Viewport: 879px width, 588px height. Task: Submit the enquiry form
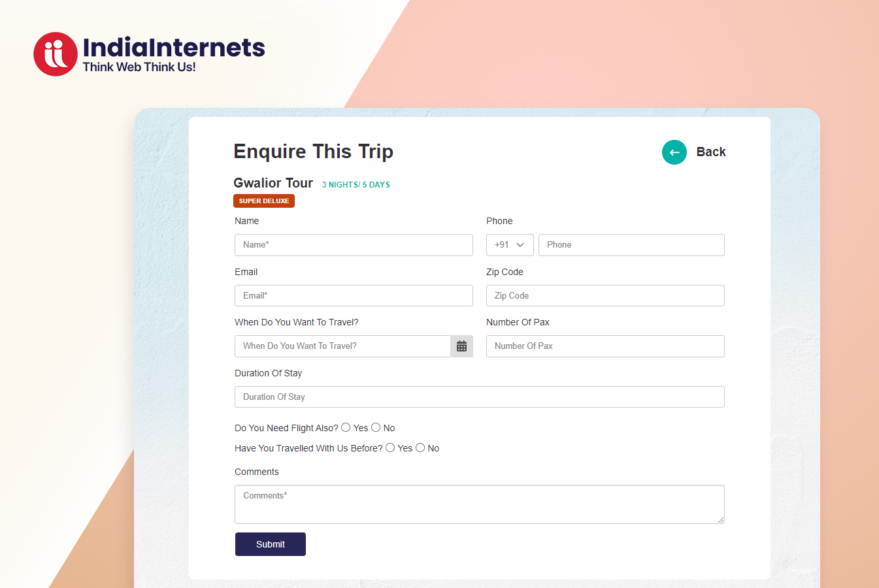tap(271, 544)
